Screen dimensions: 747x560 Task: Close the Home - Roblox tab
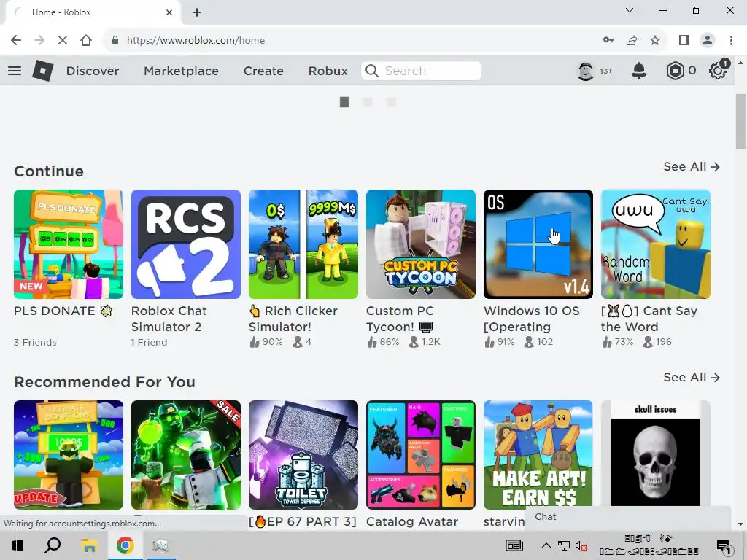[169, 12]
